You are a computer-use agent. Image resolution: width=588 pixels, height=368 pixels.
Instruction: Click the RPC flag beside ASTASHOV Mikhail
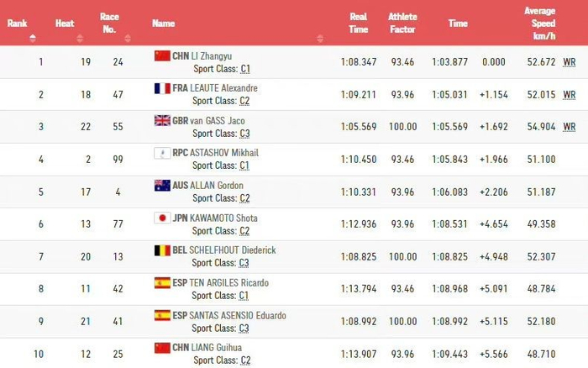pyautogui.click(x=162, y=153)
